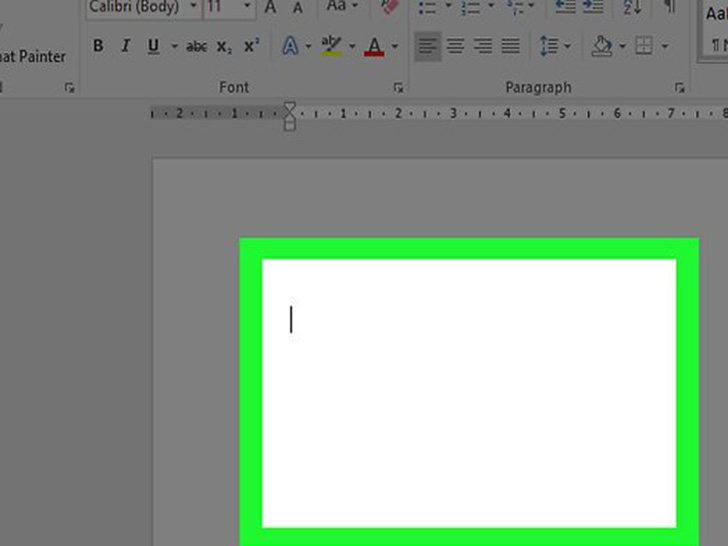The height and width of the screenshot is (546, 728).
Task: Sort the selected text A to Z
Action: (x=632, y=7)
